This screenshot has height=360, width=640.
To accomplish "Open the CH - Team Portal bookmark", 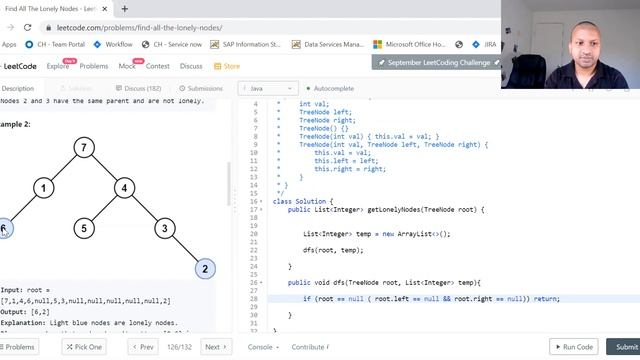I will click(x=55, y=44).
